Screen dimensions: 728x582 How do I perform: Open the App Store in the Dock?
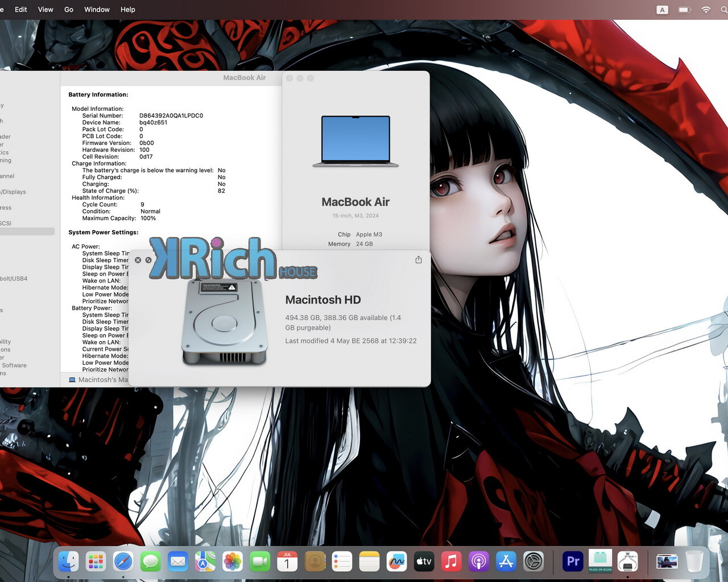[x=506, y=562]
